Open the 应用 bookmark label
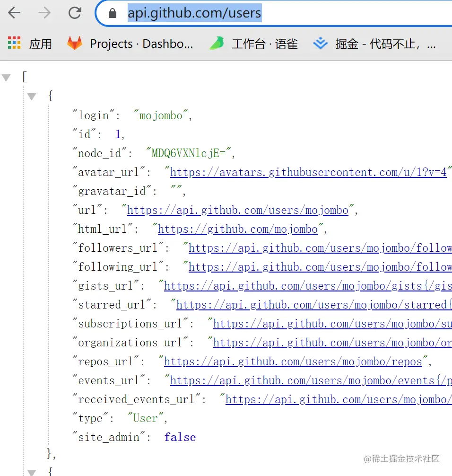 tap(40, 44)
